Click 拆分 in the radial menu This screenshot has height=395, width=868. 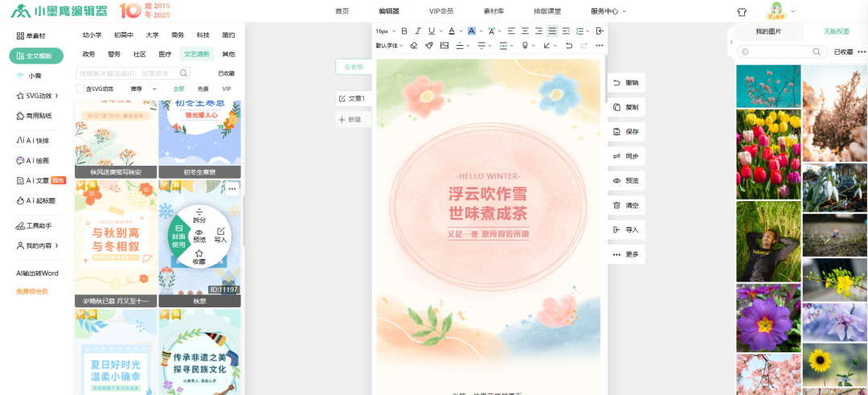click(x=199, y=216)
